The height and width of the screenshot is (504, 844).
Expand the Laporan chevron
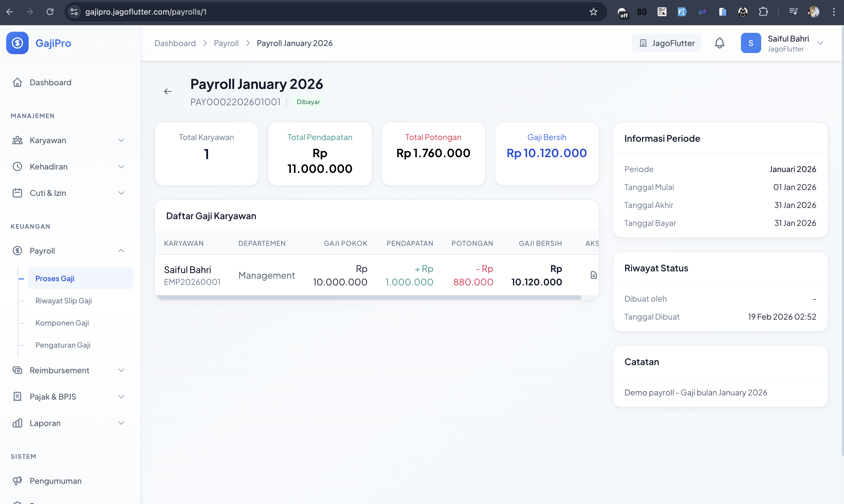pyautogui.click(x=121, y=423)
